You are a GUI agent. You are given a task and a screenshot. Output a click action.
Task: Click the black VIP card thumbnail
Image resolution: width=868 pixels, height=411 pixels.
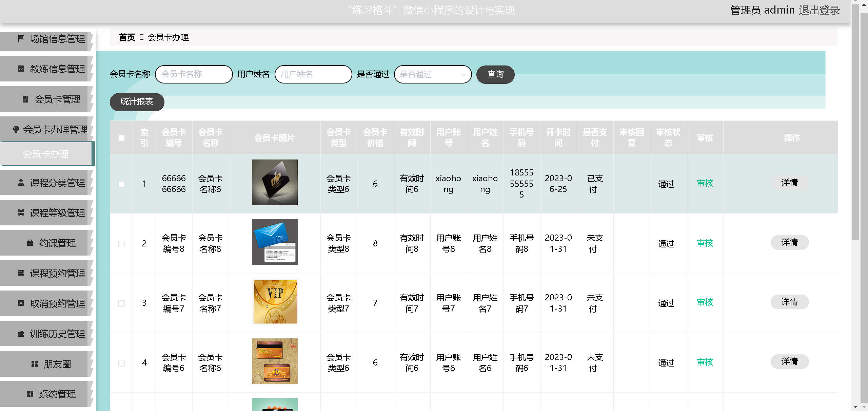275,183
